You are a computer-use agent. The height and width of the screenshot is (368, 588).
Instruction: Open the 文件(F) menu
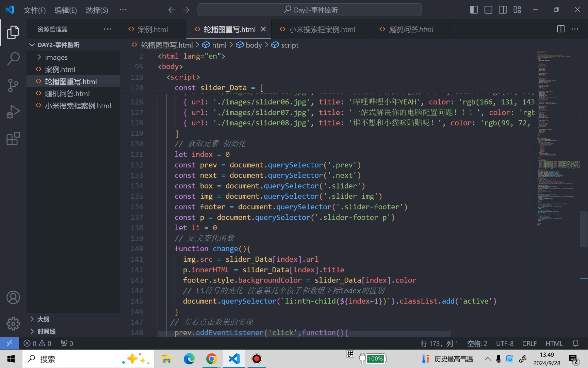point(34,10)
